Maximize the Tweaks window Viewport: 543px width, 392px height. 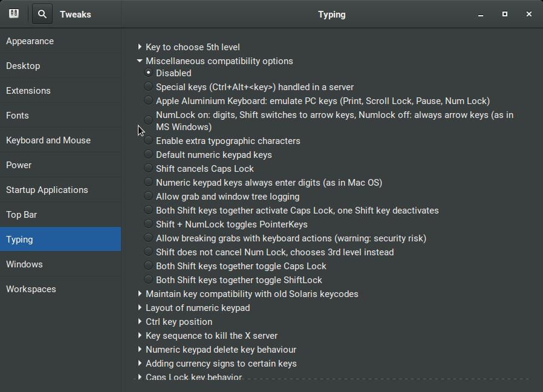(505, 14)
